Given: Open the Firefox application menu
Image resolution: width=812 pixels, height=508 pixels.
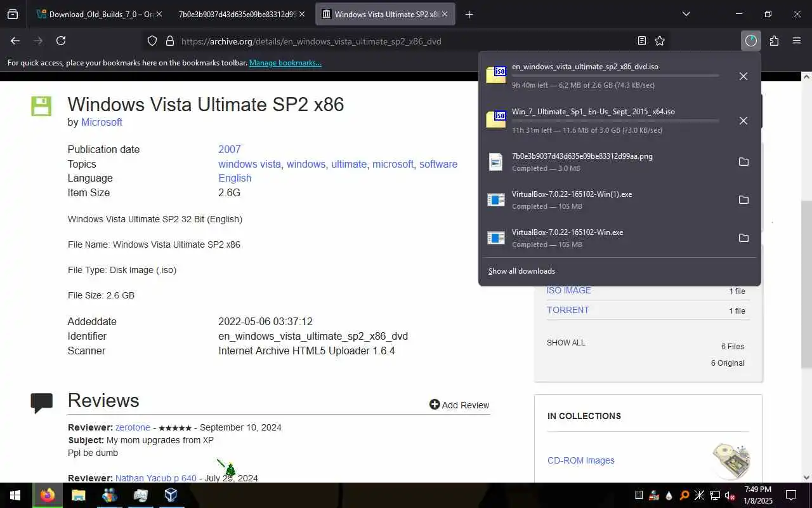Looking at the screenshot, I should 797,41.
